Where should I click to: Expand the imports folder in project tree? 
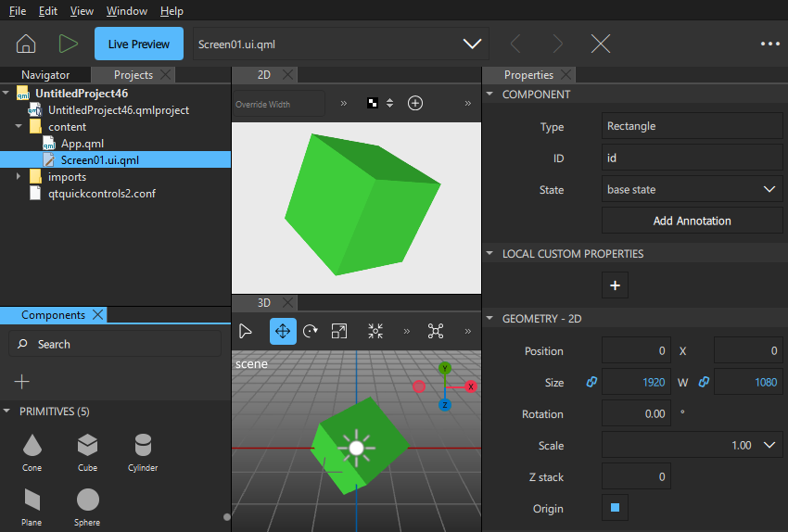pos(19,177)
